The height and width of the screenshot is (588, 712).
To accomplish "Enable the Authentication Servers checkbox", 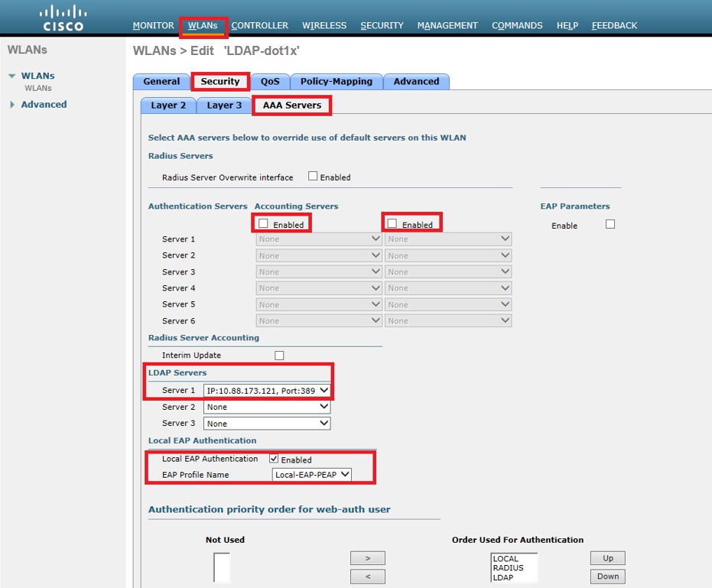I will (262, 224).
